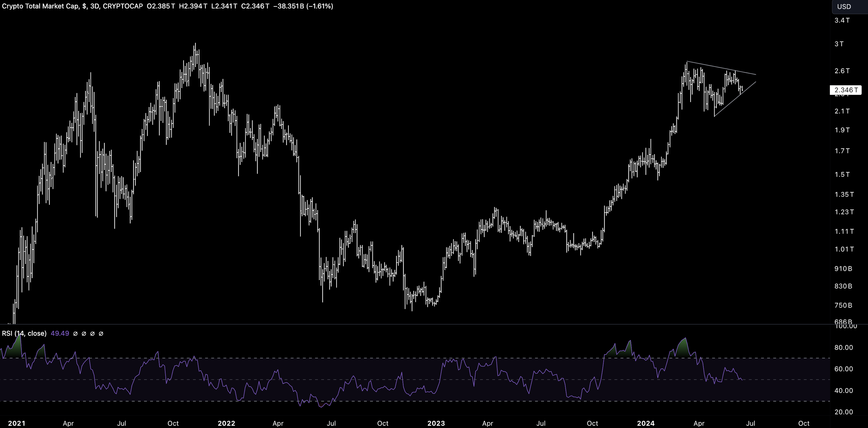Screen dimensions: 868x428
Task: Select the RSI (14, close) indicator label
Action: pyautogui.click(x=24, y=333)
